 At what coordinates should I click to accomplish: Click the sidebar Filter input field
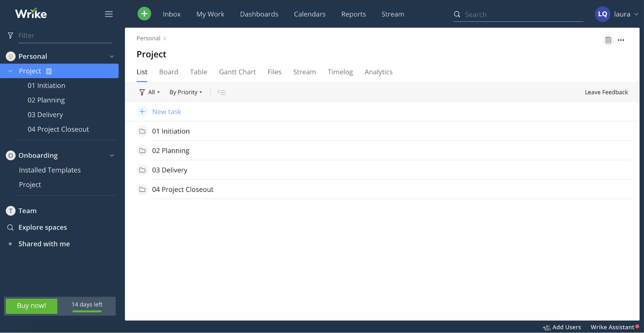[x=65, y=35]
